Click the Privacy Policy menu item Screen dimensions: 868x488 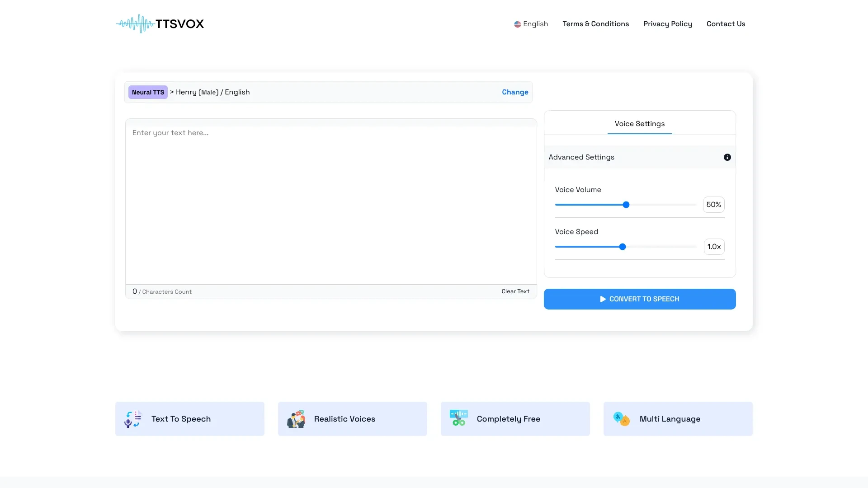[x=668, y=24]
